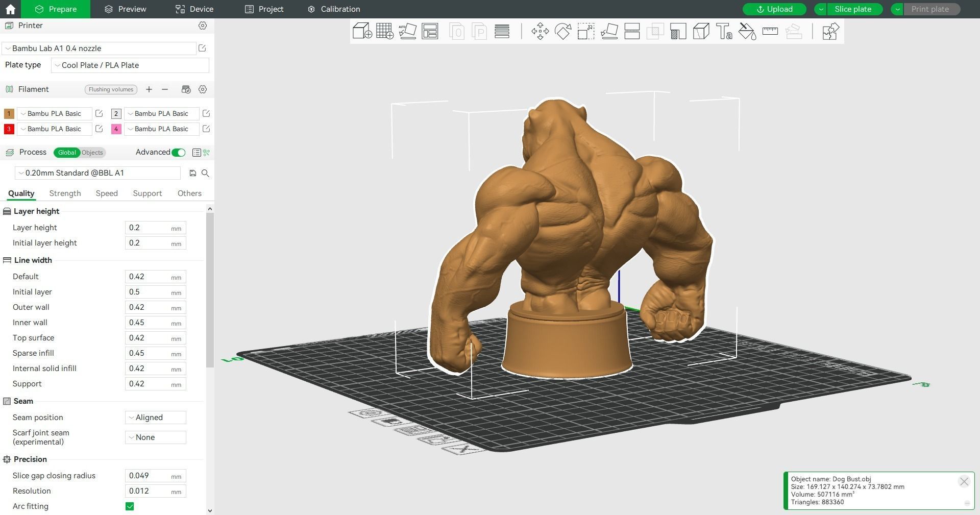Open the Speed settings tab
The width and height of the screenshot is (980, 515).
click(x=107, y=193)
